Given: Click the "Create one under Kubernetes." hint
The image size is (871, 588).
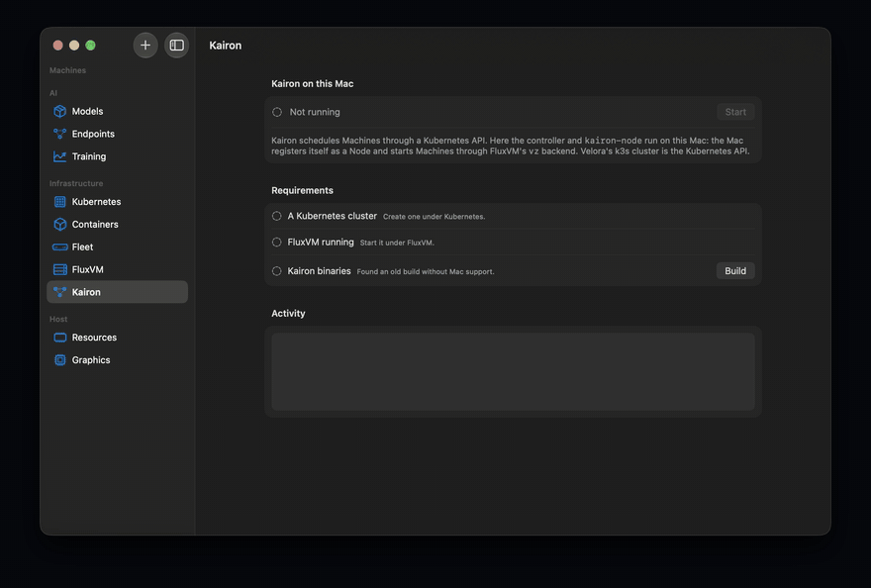Looking at the screenshot, I should point(434,217).
